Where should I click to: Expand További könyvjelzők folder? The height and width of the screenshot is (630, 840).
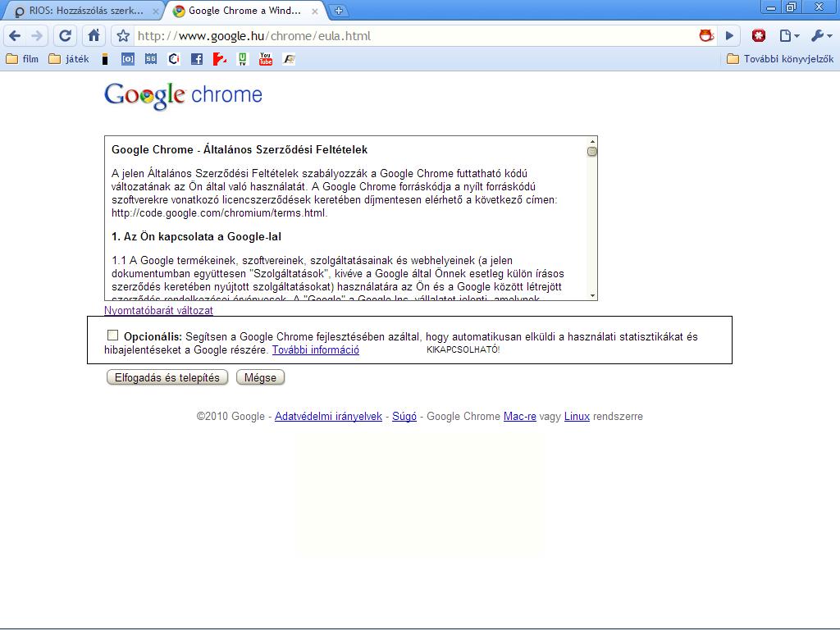click(780, 59)
